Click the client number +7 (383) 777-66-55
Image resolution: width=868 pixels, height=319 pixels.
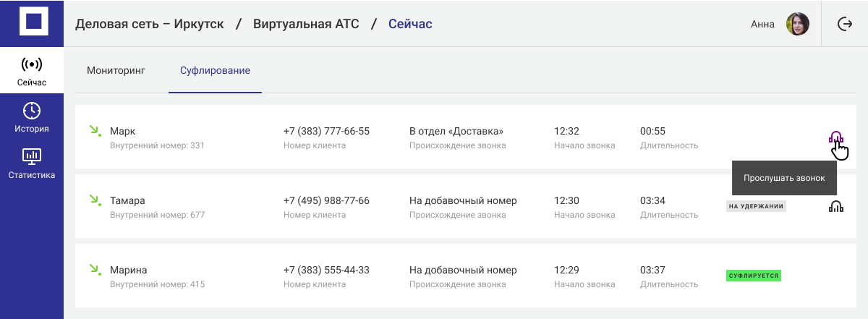[x=326, y=131]
